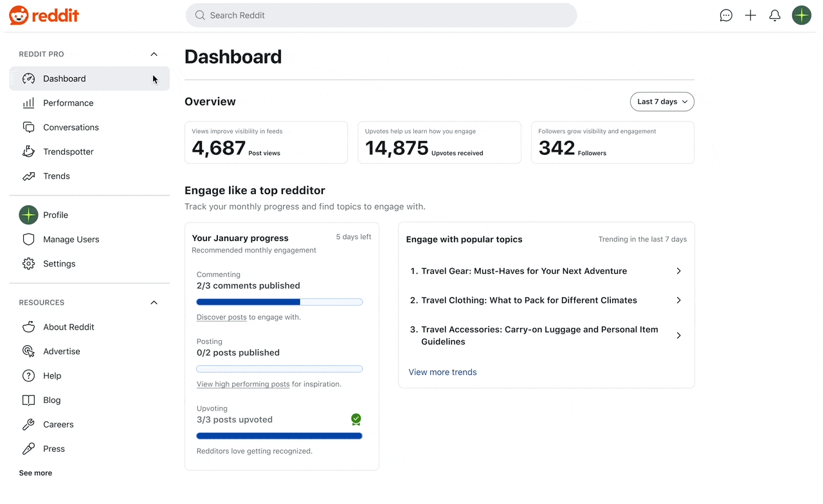Image resolution: width=823 pixels, height=504 pixels.
Task: Collapse the Resources section
Action: pos(154,302)
